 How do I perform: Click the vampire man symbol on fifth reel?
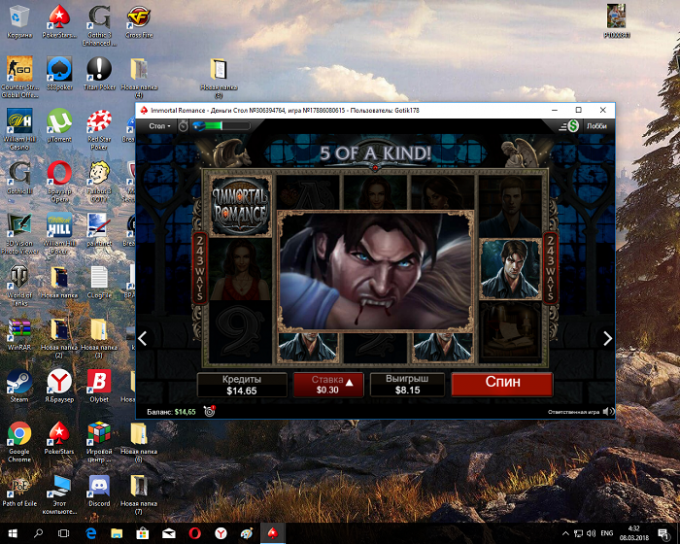(510, 269)
